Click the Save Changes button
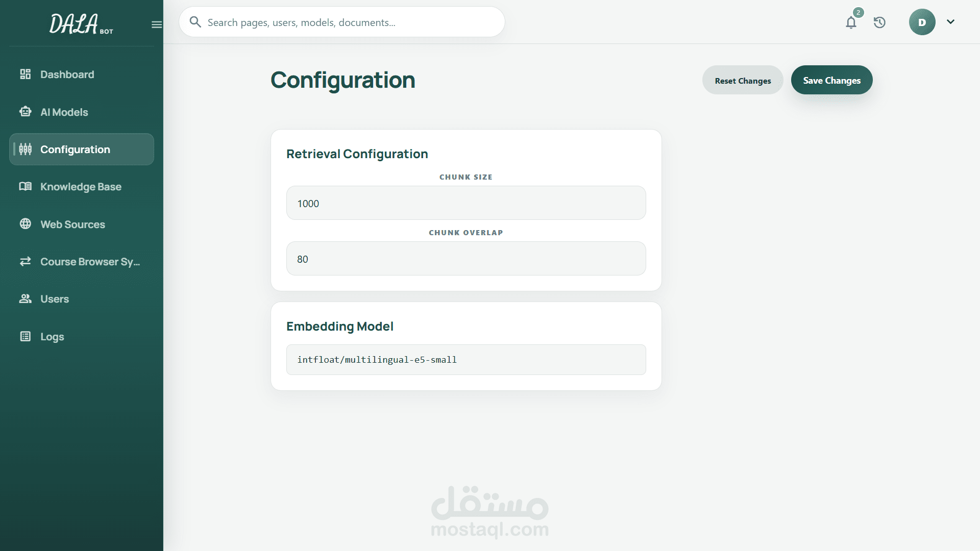The image size is (980, 551). (831, 80)
